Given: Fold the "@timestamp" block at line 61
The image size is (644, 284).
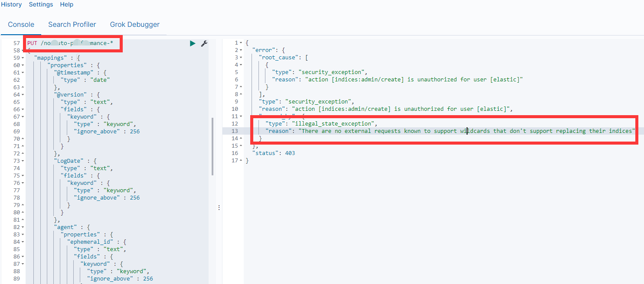Looking at the screenshot, I should point(23,73).
